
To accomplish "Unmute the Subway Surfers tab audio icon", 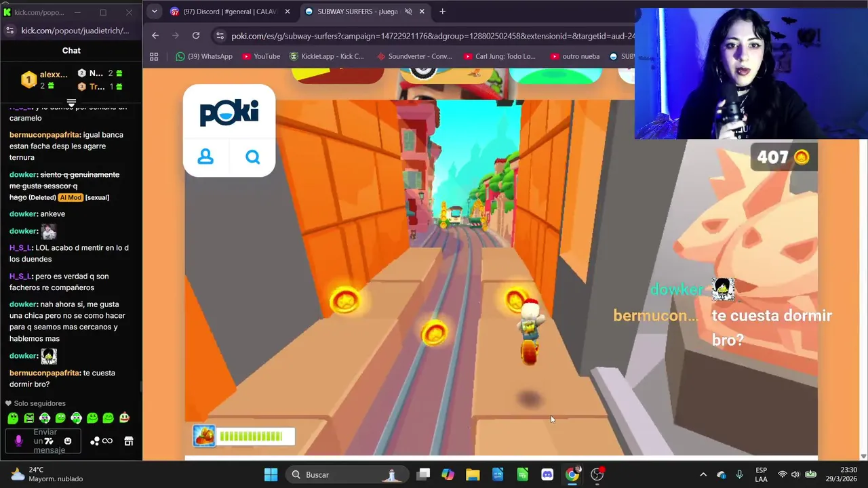I will (408, 12).
